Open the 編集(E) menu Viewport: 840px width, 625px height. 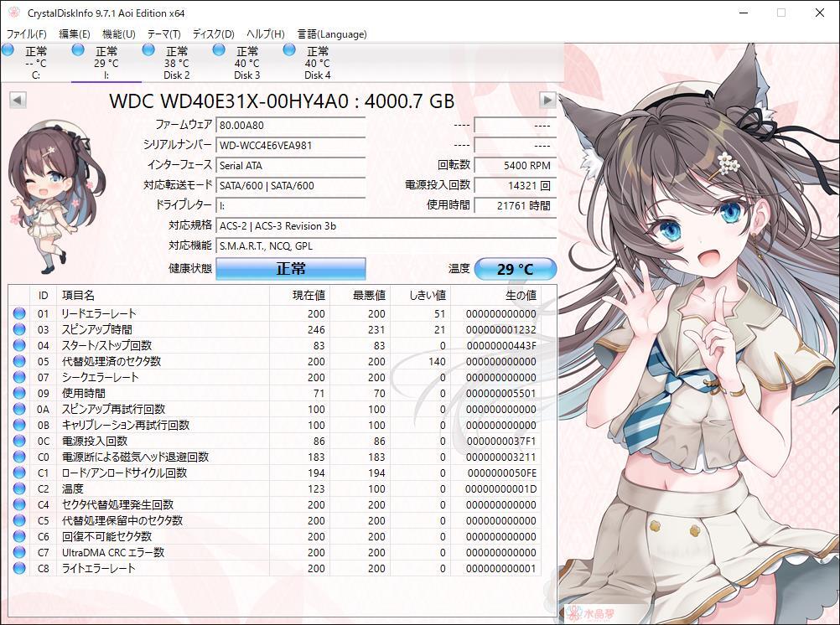click(74, 34)
